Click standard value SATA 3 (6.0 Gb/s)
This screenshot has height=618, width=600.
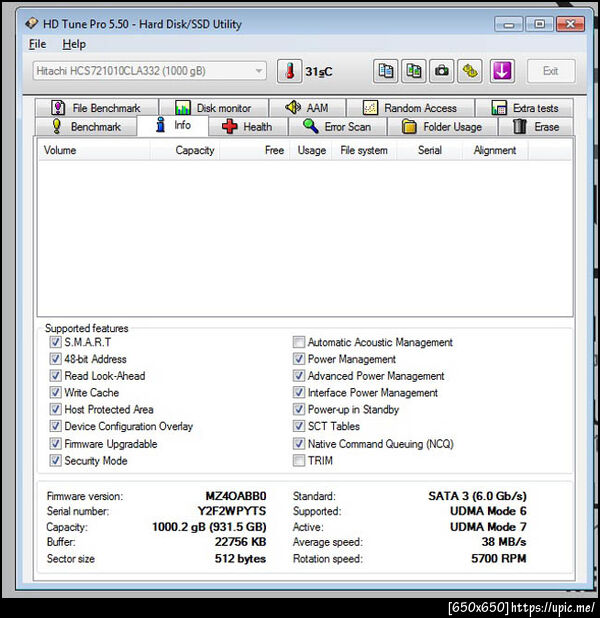coord(477,496)
